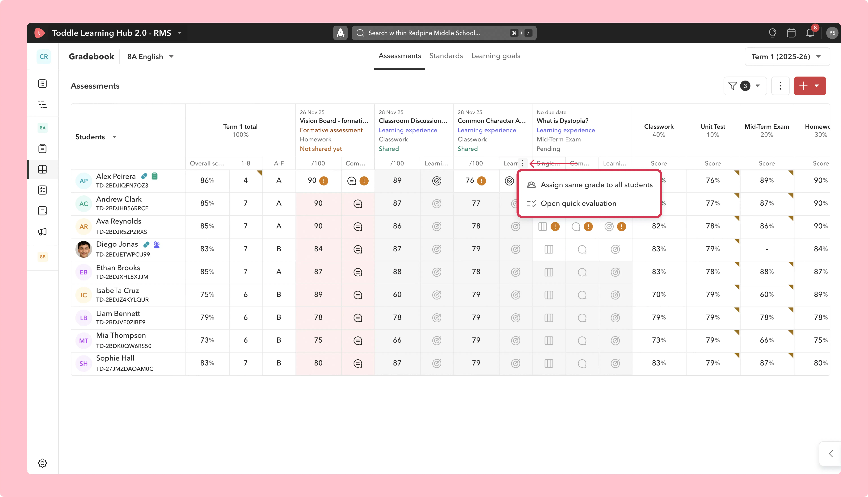Click the red plus add button
The image size is (868, 497).
coord(803,86)
